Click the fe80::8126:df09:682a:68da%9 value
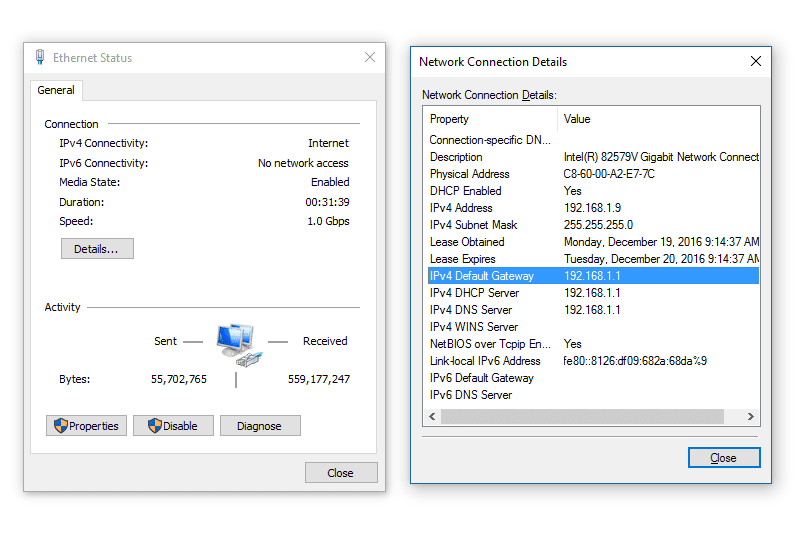The image size is (804, 536). [635, 361]
